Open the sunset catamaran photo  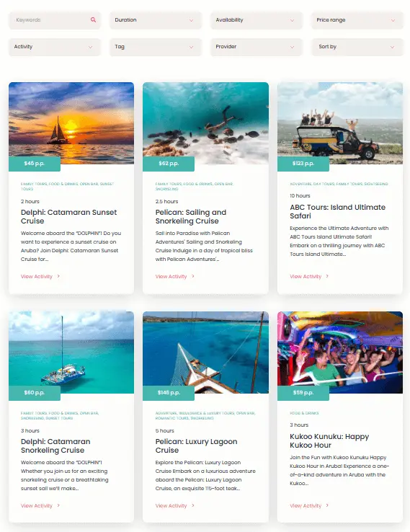(71, 123)
